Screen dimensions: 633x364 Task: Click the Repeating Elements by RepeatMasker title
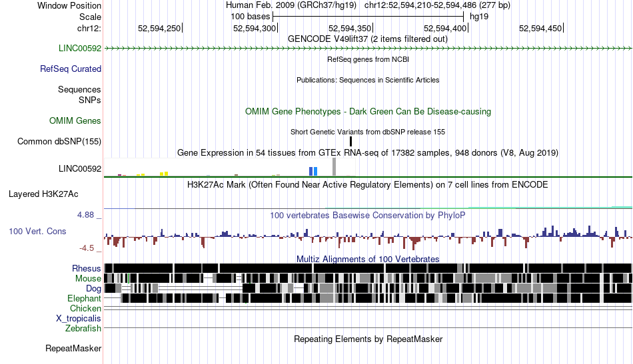(368, 339)
